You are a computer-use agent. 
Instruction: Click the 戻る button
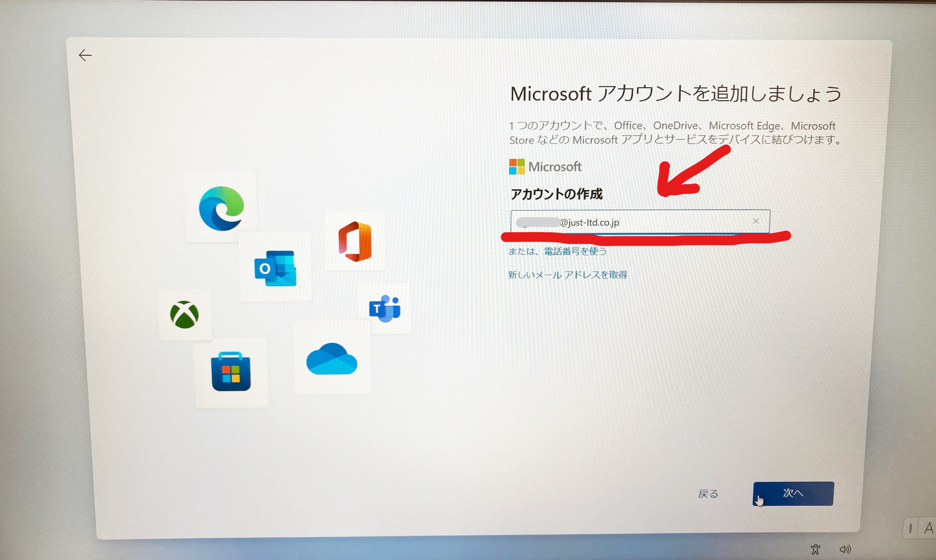click(x=708, y=494)
